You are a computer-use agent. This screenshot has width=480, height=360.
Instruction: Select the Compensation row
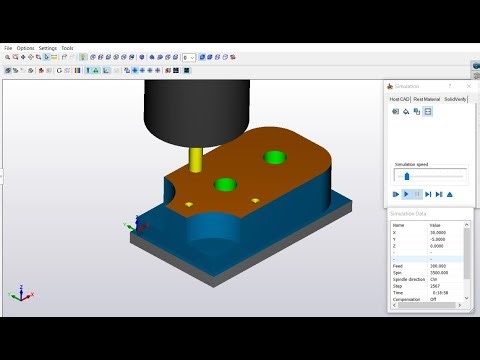point(427,299)
